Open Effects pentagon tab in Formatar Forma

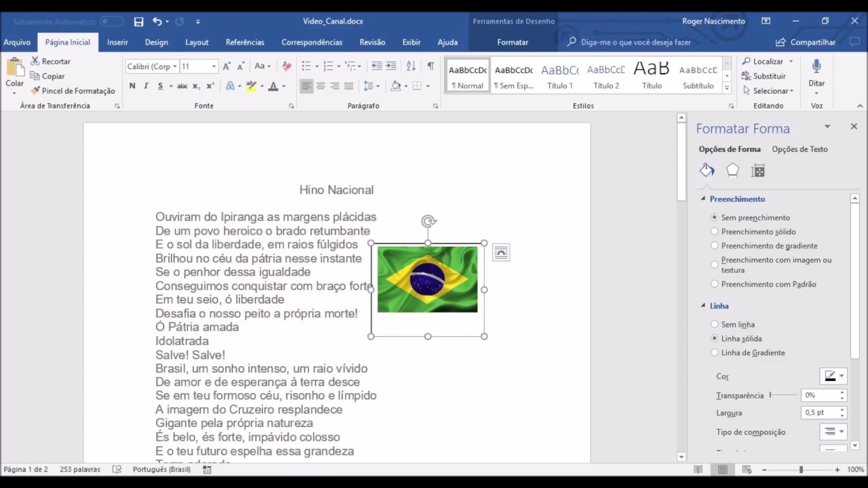point(732,171)
